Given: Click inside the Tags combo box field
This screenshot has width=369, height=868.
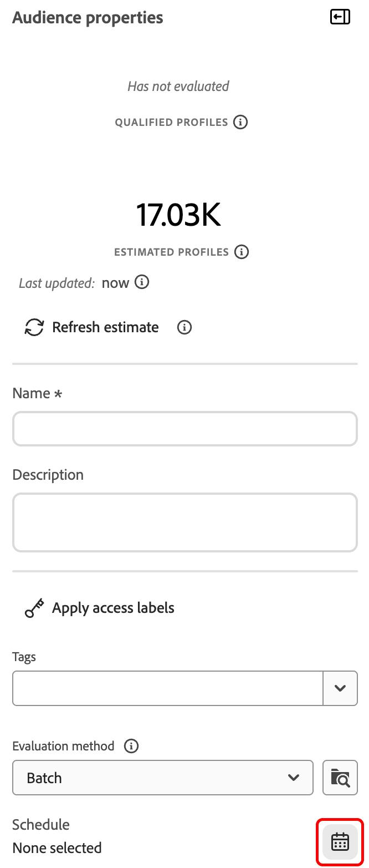Looking at the screenshot, I should [168, 688].
